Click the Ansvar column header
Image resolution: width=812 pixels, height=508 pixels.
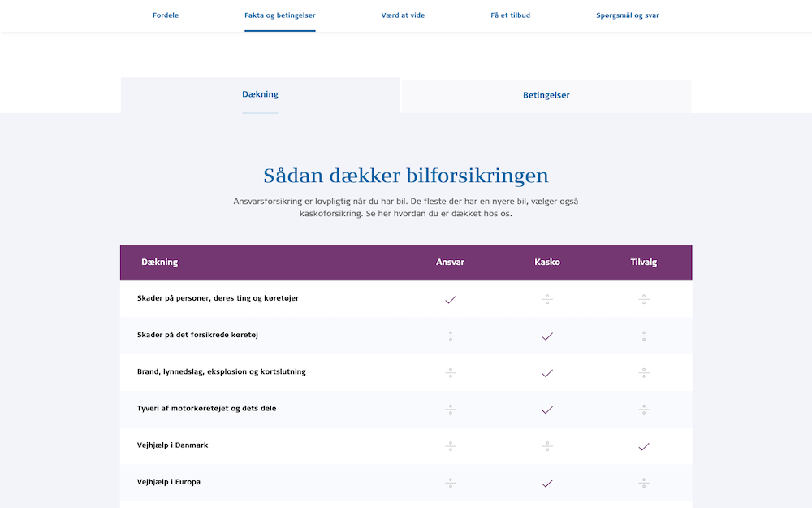pos(450,263)
